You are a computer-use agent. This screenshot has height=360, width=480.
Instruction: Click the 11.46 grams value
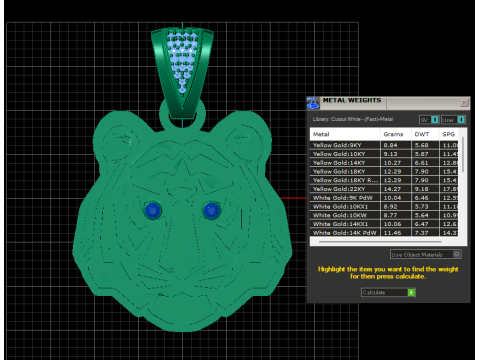tap(392, 233)
